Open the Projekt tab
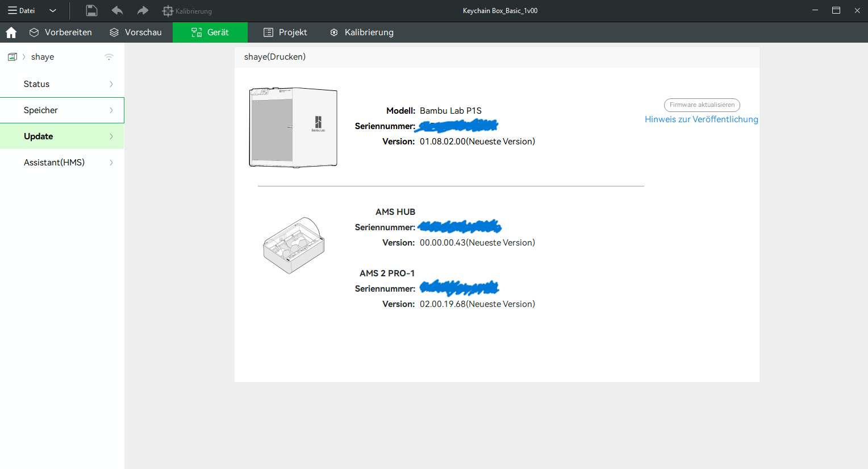Image resolution: width=868 pixels, height=469 pixels. [x=286, y=32]
